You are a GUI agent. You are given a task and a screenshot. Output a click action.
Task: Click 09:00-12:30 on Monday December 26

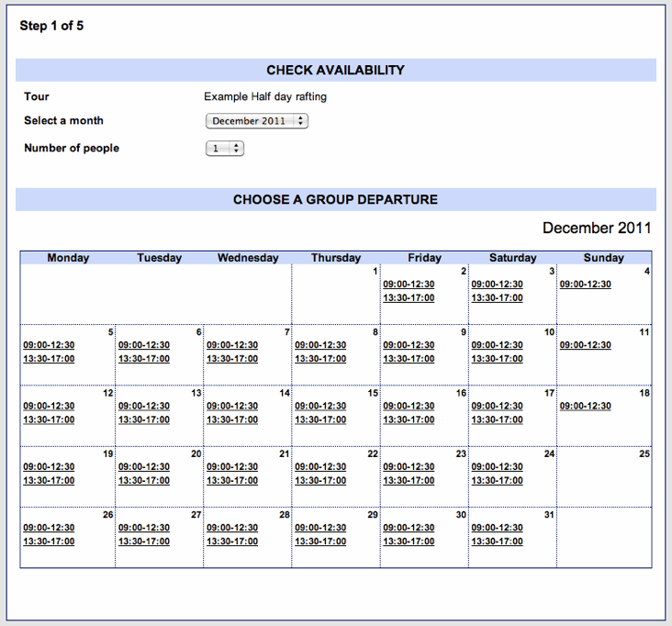coord(49,528)
